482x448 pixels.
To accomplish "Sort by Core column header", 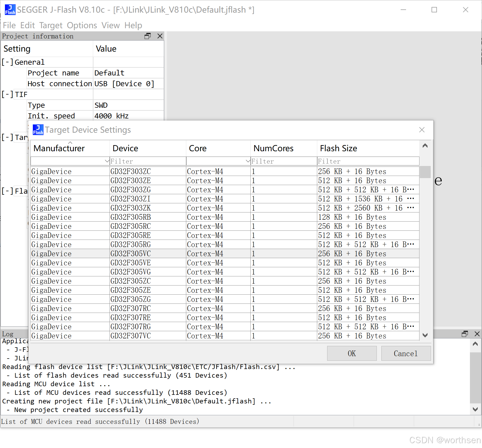I will [218, 148].
